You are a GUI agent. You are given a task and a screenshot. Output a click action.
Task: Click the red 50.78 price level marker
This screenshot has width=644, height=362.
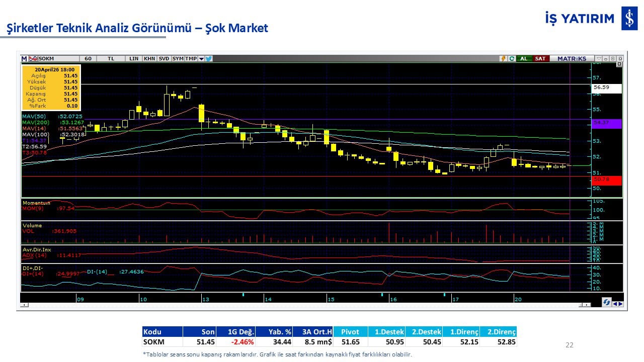(x=606, y=179)
